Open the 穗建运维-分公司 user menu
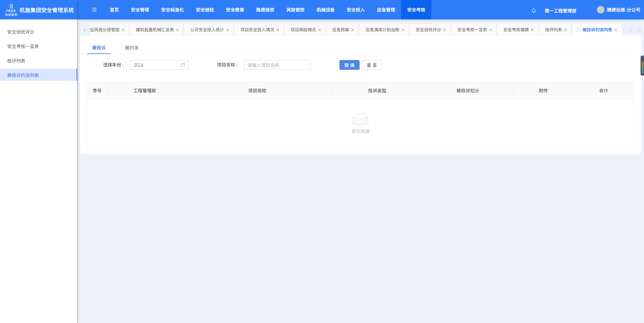This screenshot has width=644, height=323. 623,10
